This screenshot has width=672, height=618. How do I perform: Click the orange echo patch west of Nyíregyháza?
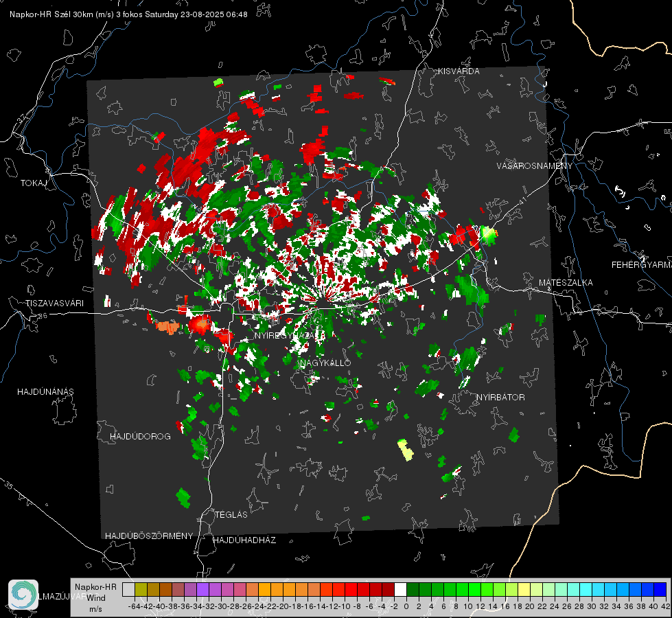tap(168, 327)
